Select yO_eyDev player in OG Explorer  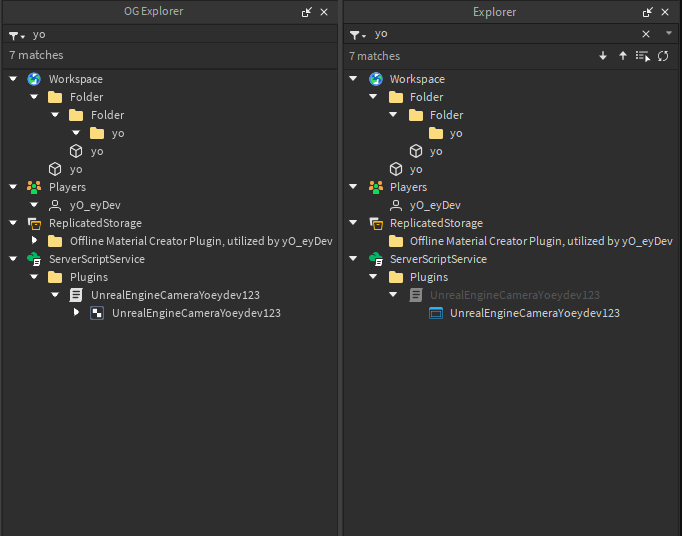click(95, 205)
